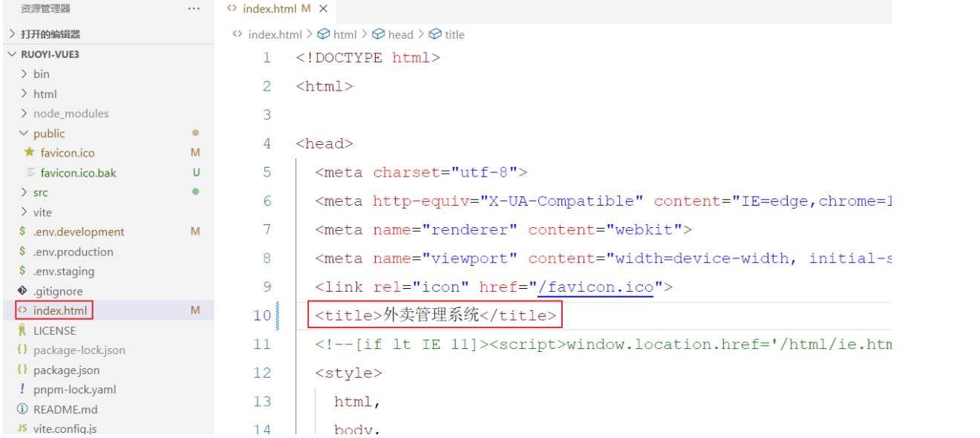Click the U status beside favicon.ico.bak
980x438 pixels.
[196, 172]
